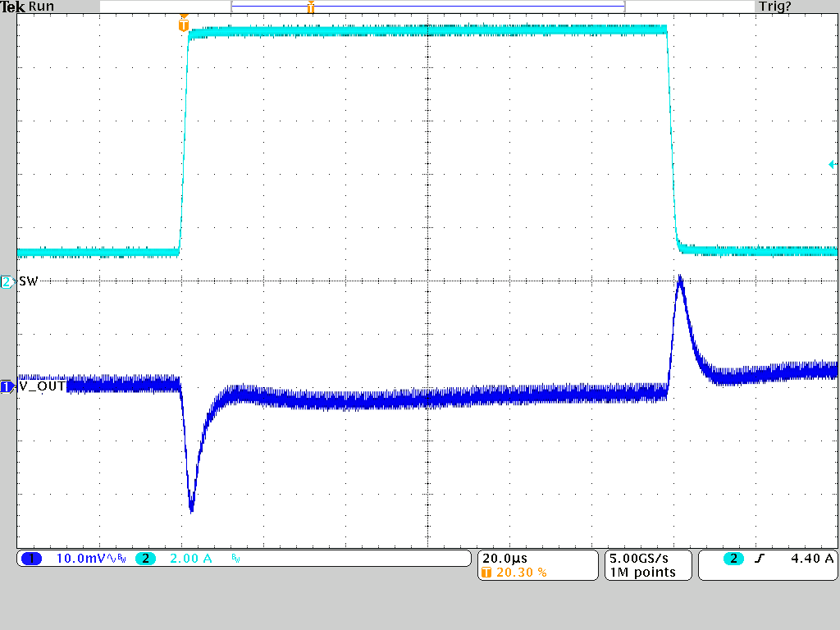Click the Tek logo icon

(x=11, y=7)
